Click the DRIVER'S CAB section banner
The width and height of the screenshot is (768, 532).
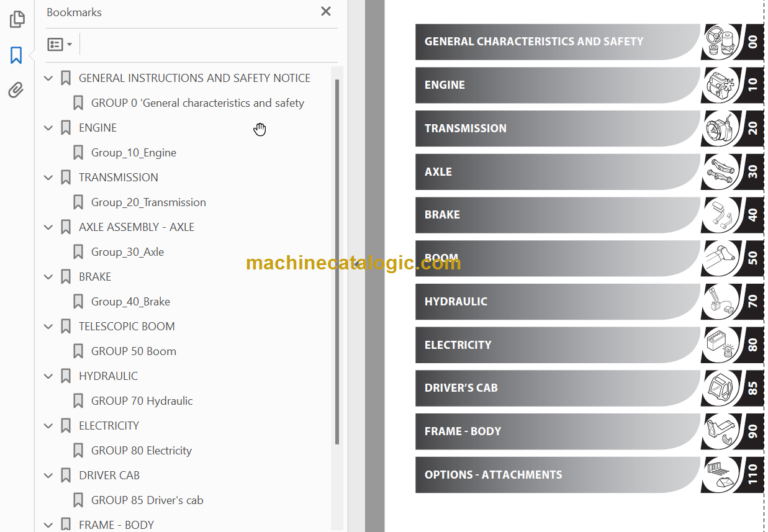point(558,388)
